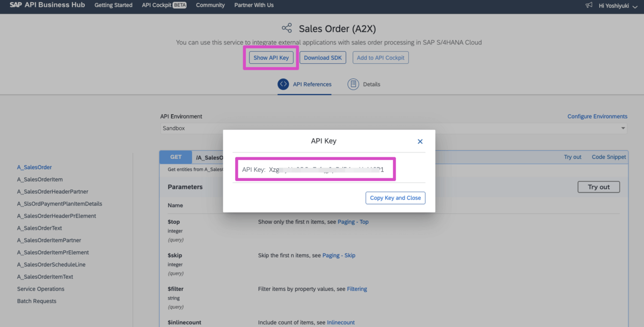This screenshot has height=327, width=644.
Task: Close the API Key dialog with X
Action: pos(420,142)
